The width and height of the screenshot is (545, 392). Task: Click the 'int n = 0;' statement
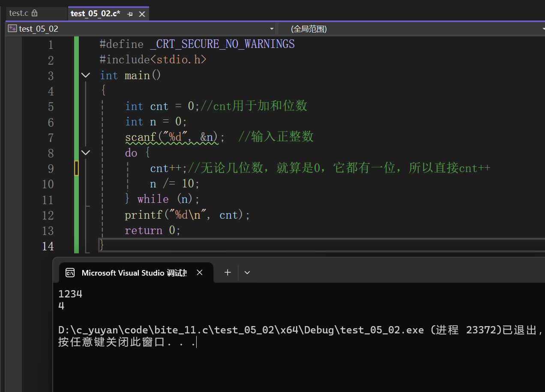click(156, 122)
